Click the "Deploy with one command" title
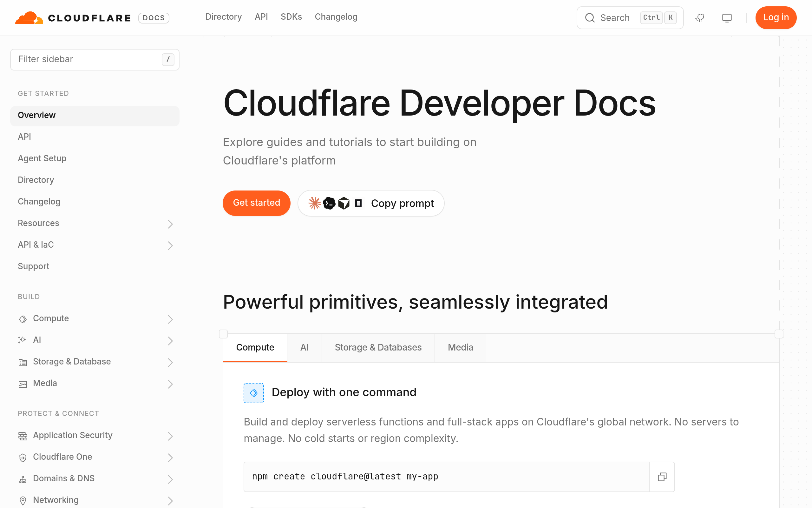The width and height of the screenshot is (812, 508). (344, 392)
